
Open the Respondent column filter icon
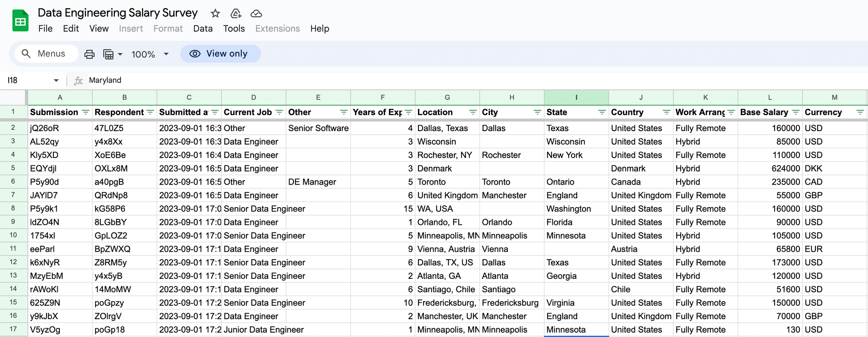(x=150, y=112)
